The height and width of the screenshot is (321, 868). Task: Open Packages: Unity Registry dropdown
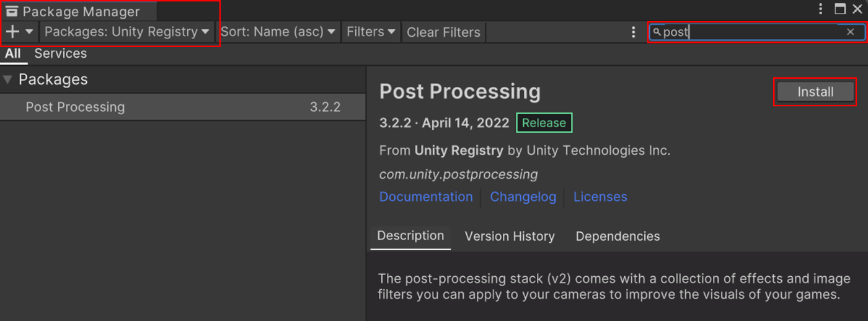tap(127, 32)
